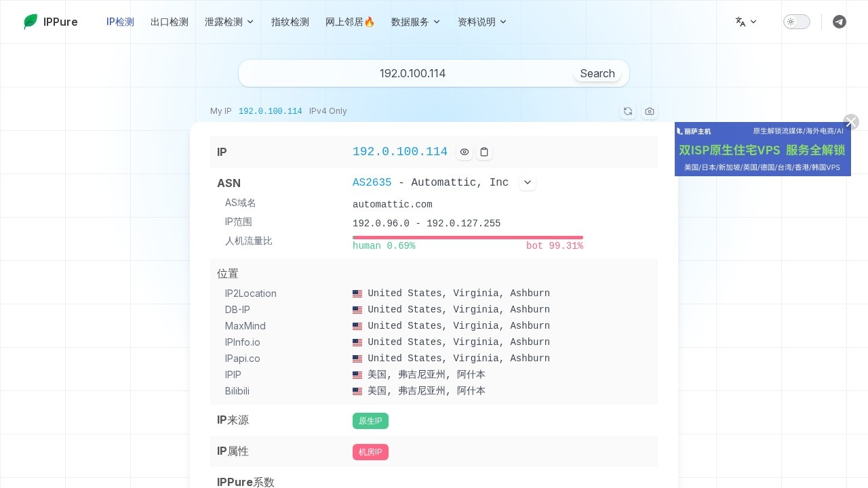Screen dimensions: 868x488
Task: Take a screenshot with the camera icon
Action: (650, 111)
